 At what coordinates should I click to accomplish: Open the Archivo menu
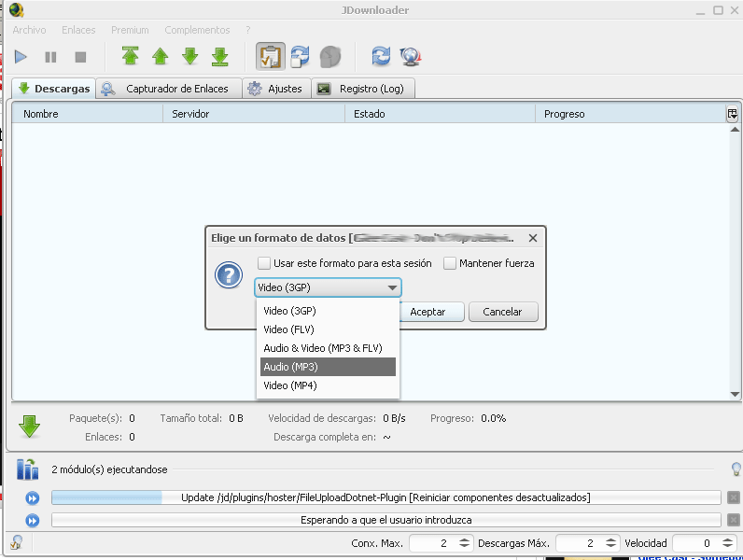[29, 30]
